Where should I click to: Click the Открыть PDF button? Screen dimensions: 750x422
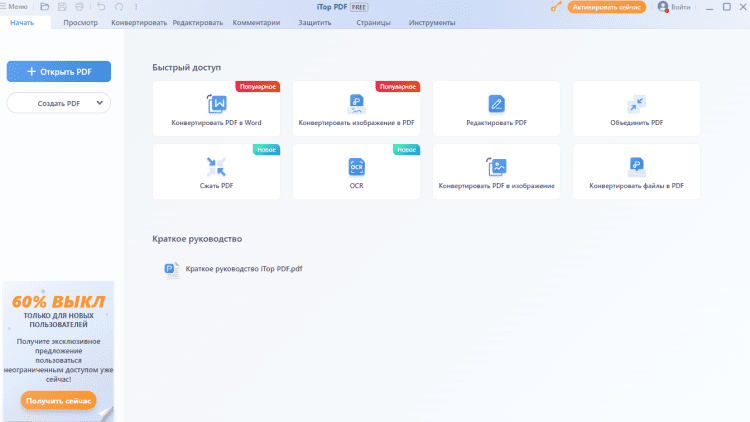pos(59,72)
